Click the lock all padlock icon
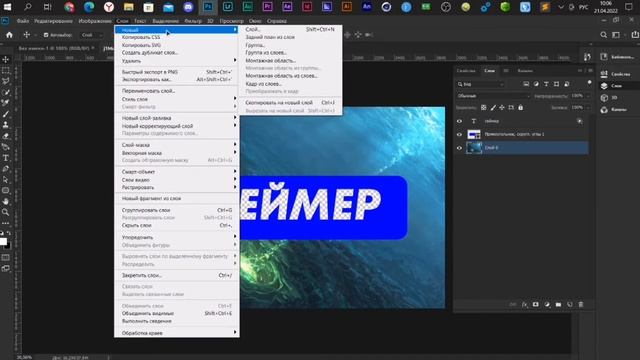This screenshot has height=360, width=640. [x=520, y=108]
